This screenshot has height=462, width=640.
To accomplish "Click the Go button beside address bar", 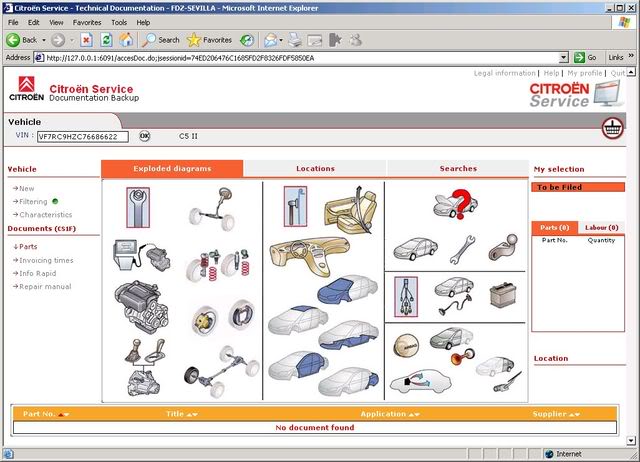I will pos(585,58).
